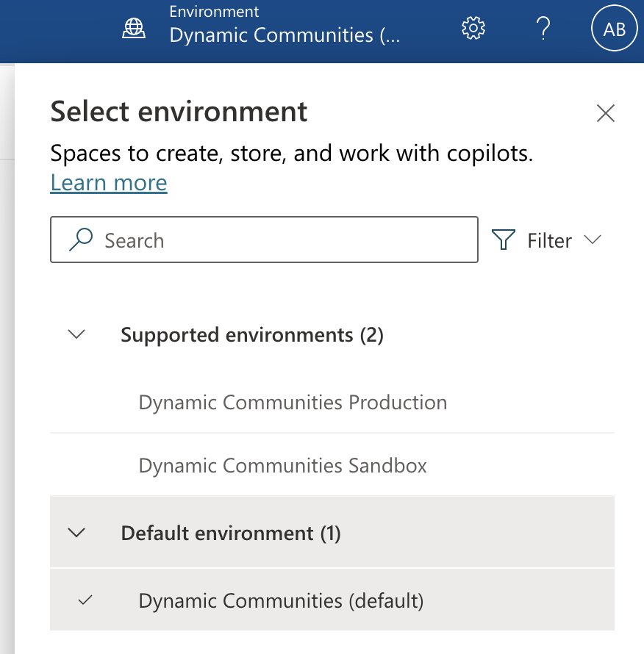Screen dimensions: 644x654
Task: Close the Select environment panel
Action: point(606,113)
